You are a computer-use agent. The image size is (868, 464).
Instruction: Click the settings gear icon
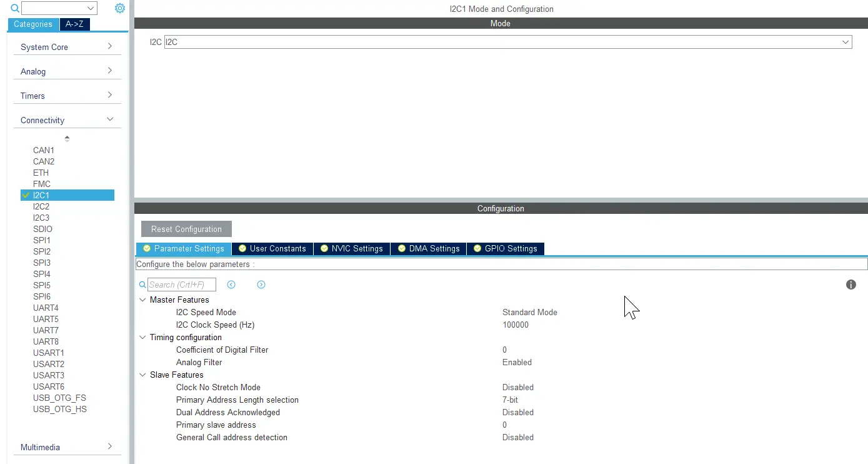(x=120, y=8)
